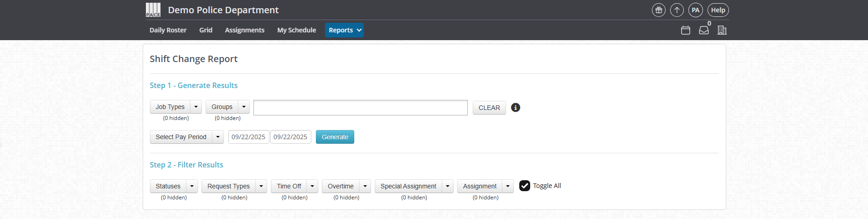Click the CLEAR button

tap(489, 108)
